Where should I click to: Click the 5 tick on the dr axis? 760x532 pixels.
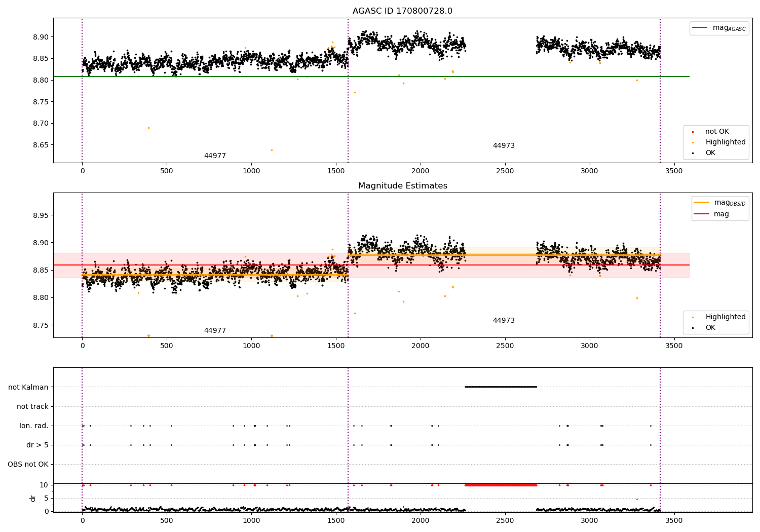coord(47,498)
